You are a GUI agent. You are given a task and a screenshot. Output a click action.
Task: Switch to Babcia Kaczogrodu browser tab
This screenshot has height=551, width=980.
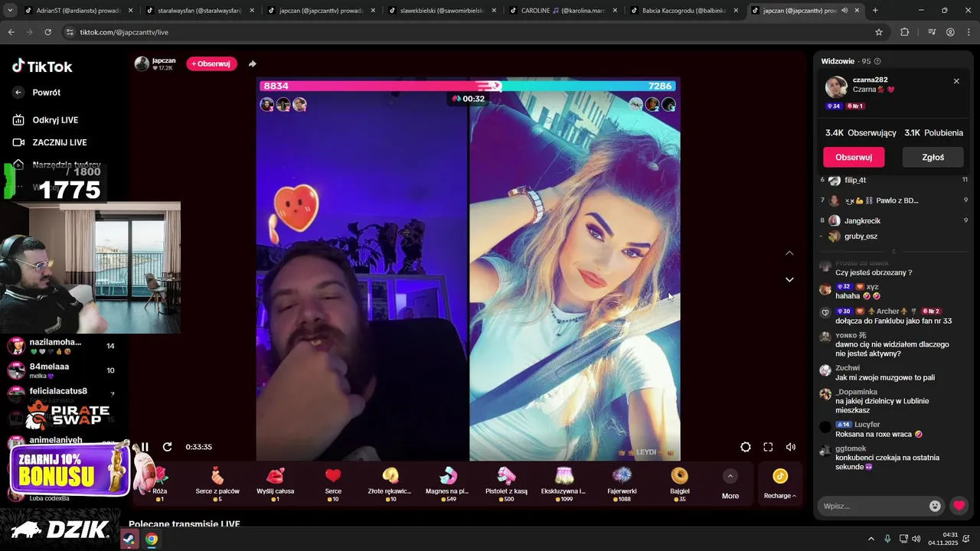[x=684, y=11]
